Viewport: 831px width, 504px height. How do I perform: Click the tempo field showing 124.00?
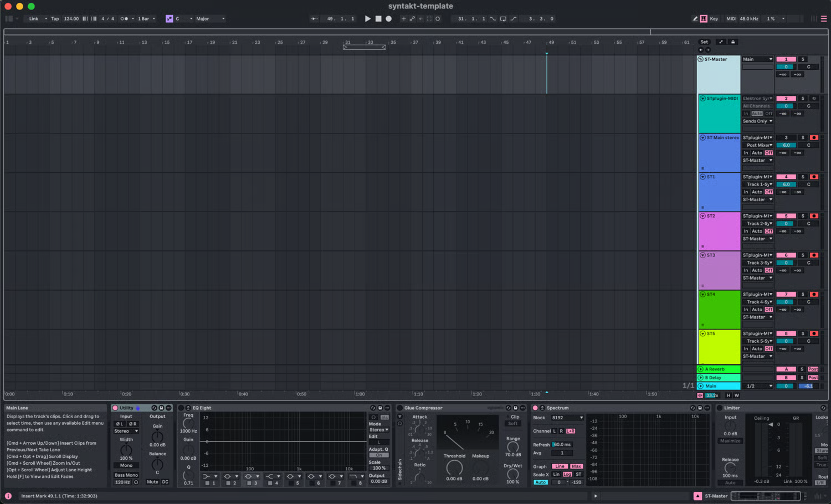click(x=71, y=19)
